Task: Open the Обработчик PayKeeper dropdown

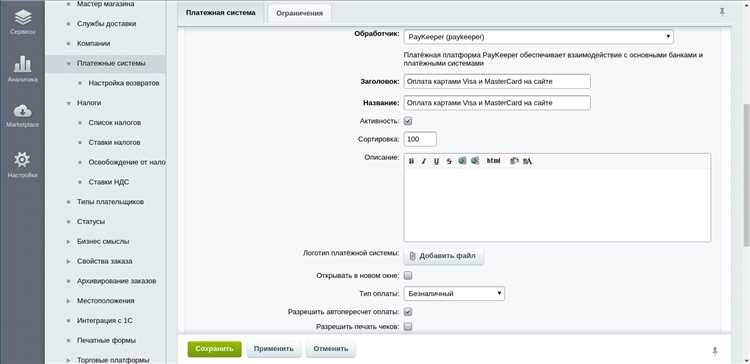Action: (x=539, y=37)
